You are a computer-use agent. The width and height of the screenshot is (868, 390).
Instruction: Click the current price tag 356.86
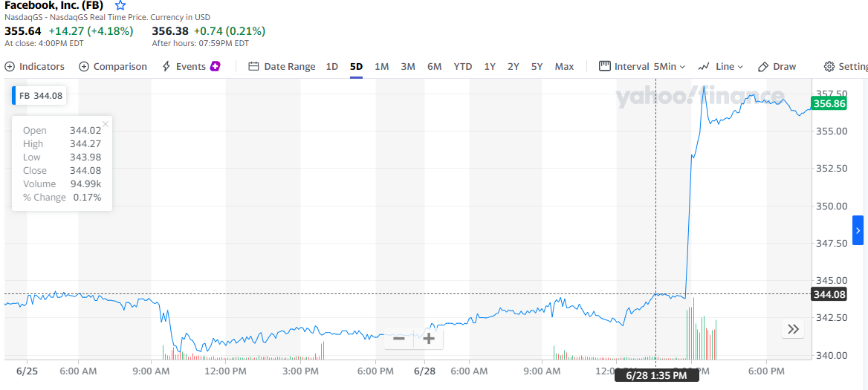coord(829,103)
